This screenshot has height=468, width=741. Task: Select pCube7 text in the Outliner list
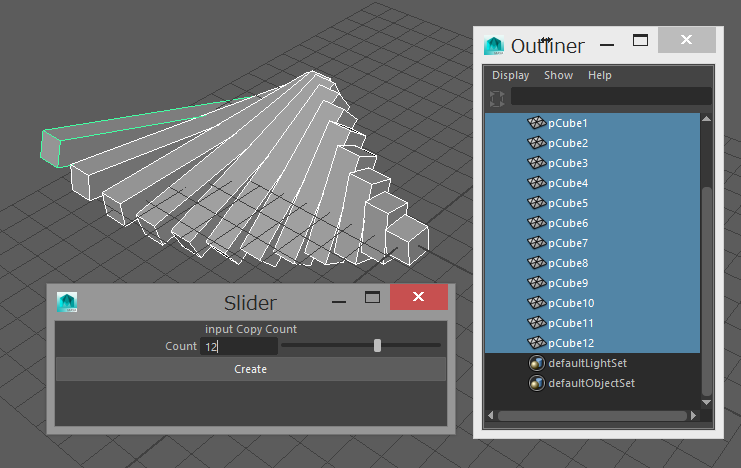tap(568, 243)
